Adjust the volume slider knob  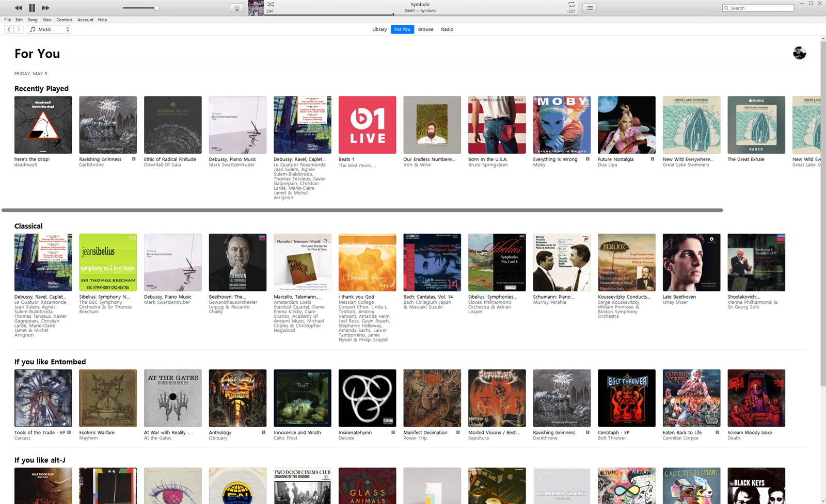156,8
